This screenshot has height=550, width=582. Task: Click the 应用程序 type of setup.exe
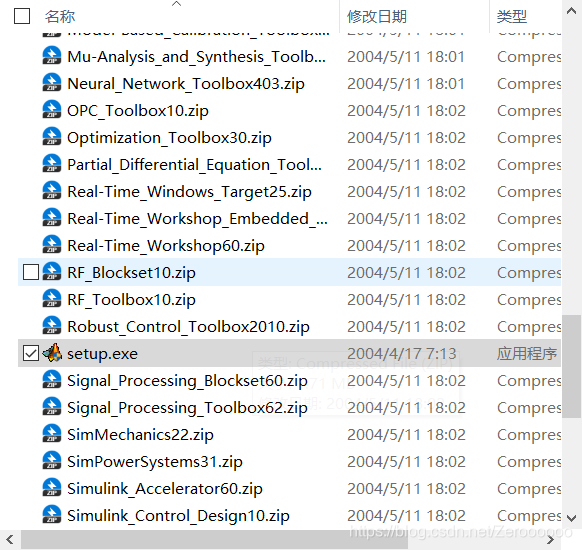(x=527, y=354)
